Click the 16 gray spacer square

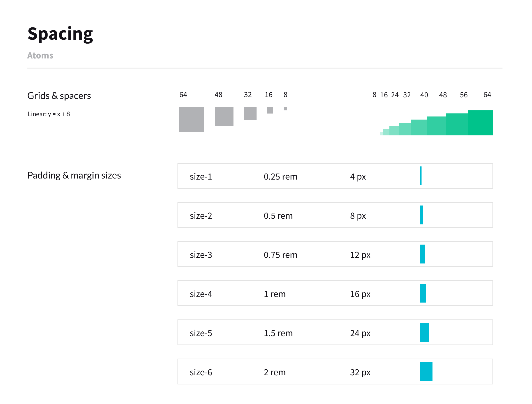point(270,110)
